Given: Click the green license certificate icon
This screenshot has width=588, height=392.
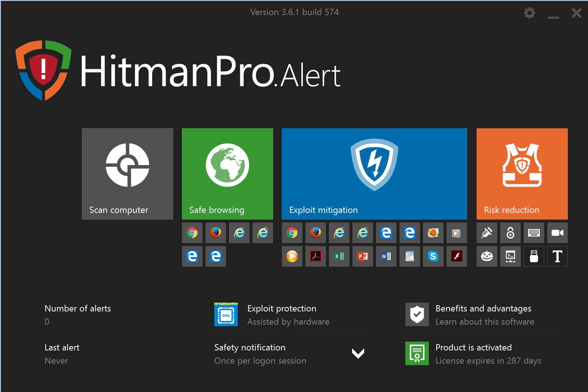Looking at the screenshot, I should pos(417,353).
